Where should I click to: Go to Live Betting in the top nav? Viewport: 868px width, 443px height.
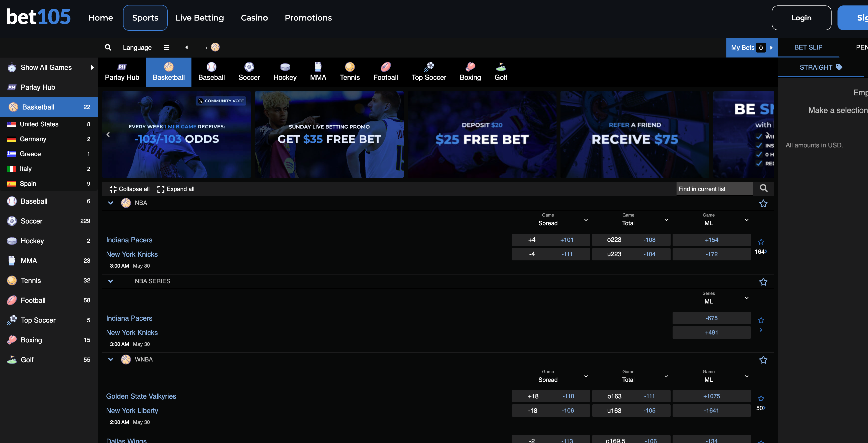coord(200,18)
